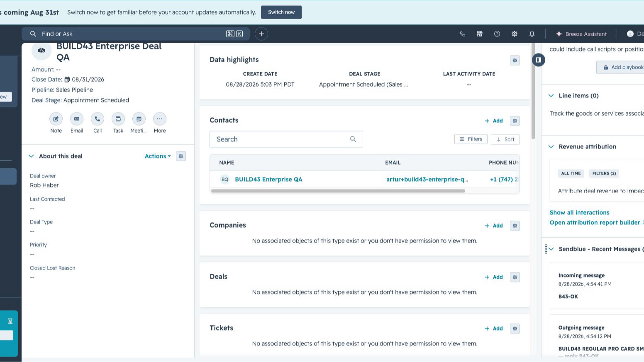Open the FILTERS (2) chip

point(604,174)
